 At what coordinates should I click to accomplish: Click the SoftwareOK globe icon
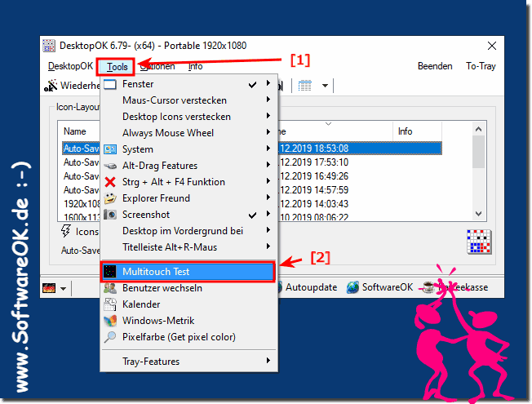352,287
